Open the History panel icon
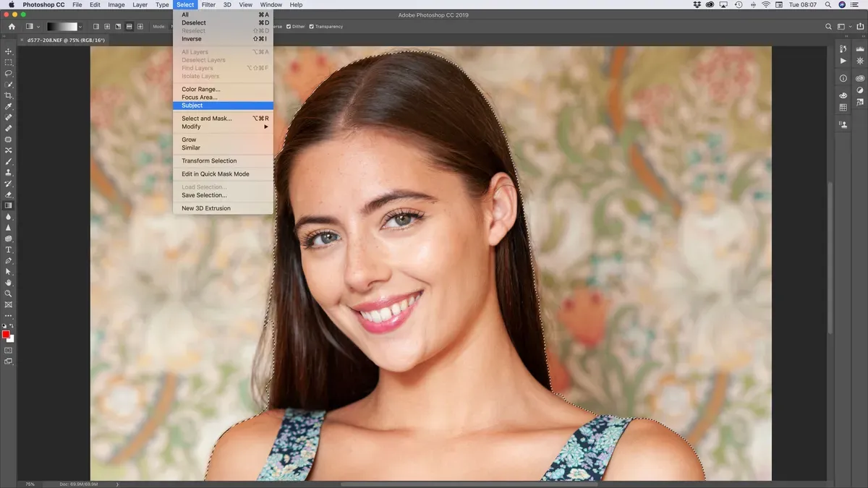This screenshot has width=868, height=488. (x=843, y=48)
